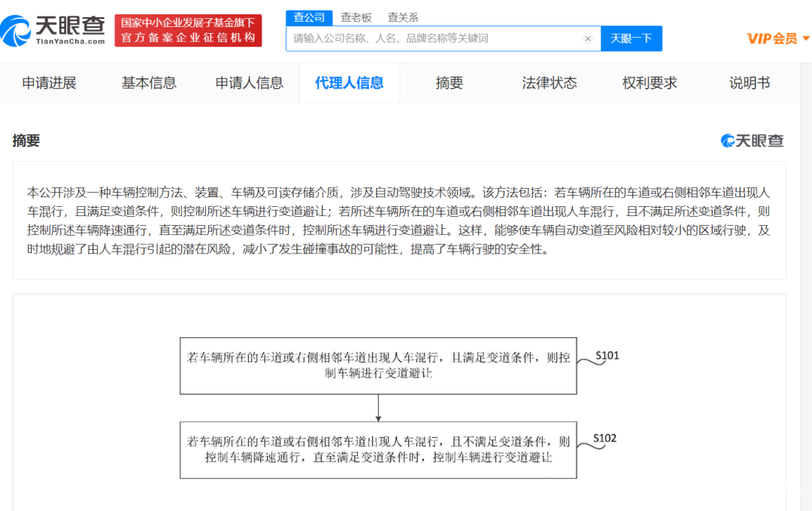Open the 代理人信息 tab
Viewport: 812px width, 511px height.
pyautogui.click(x=349, y=83)
